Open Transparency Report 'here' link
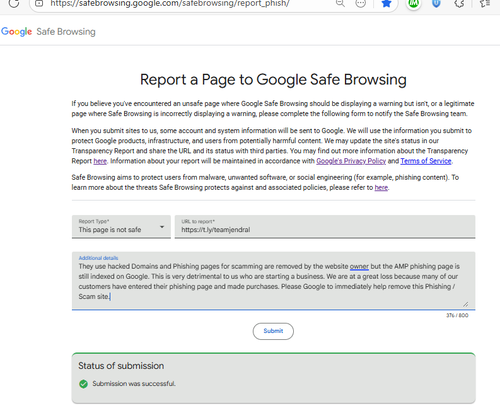500x420 pixels. pos(100,161)
